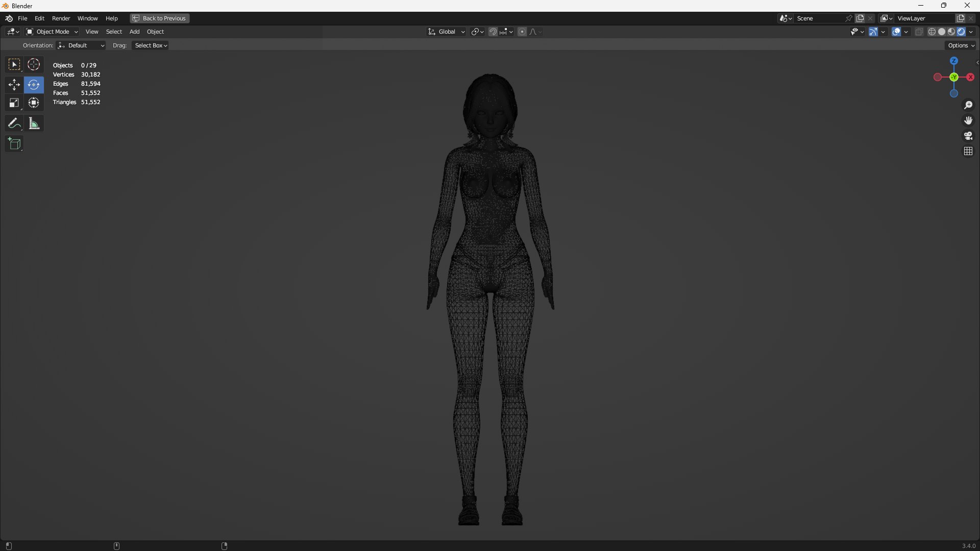
Task: Choose the Transform tool
Action: tap(34, 103)
